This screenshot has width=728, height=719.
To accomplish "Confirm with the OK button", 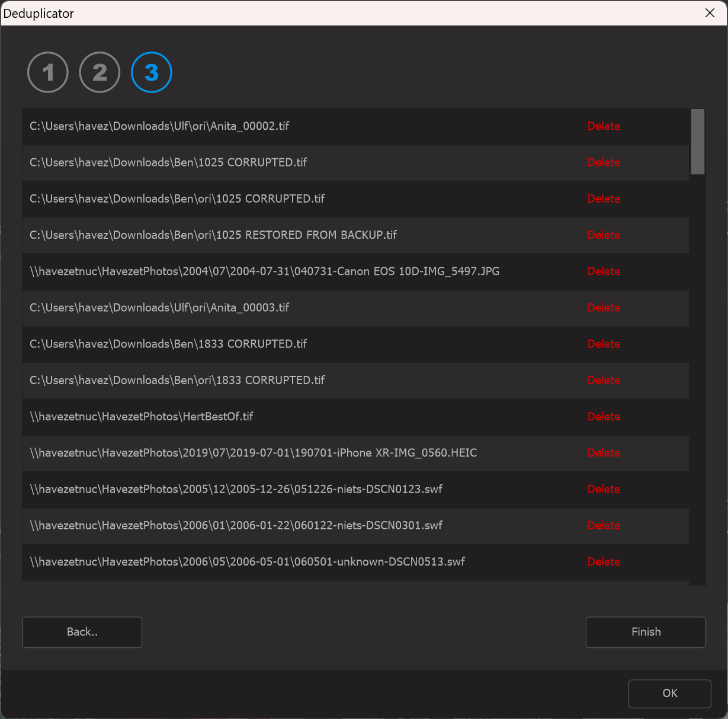I will 670,693.
